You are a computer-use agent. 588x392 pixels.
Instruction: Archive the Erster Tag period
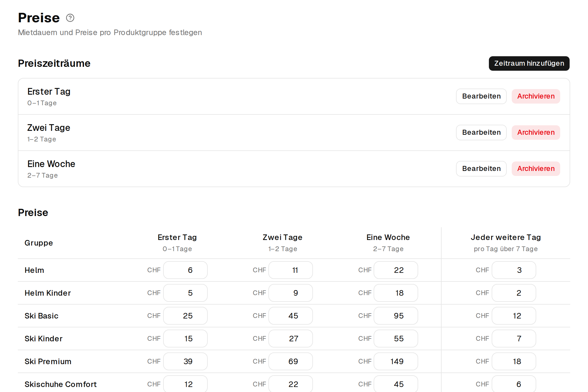pyautogui.click(x=536, y=96)
